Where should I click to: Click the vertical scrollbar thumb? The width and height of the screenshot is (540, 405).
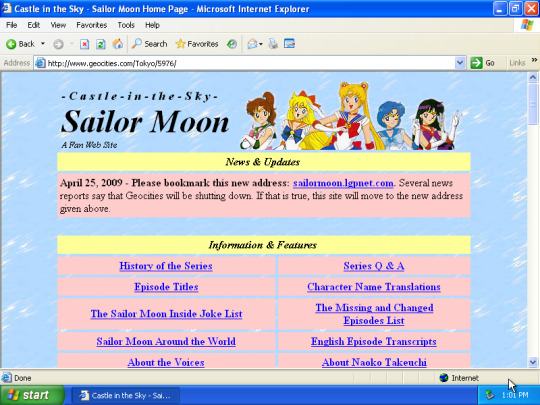coord(533,104)
